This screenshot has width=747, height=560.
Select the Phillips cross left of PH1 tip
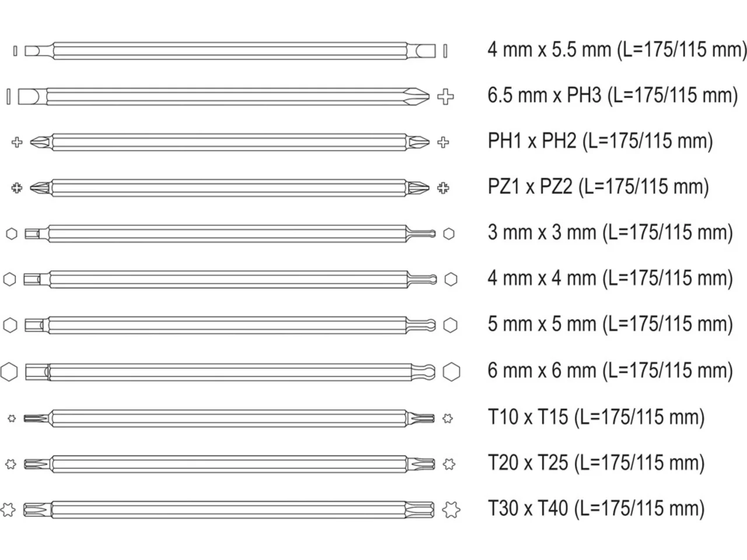(x=17, y=142)
